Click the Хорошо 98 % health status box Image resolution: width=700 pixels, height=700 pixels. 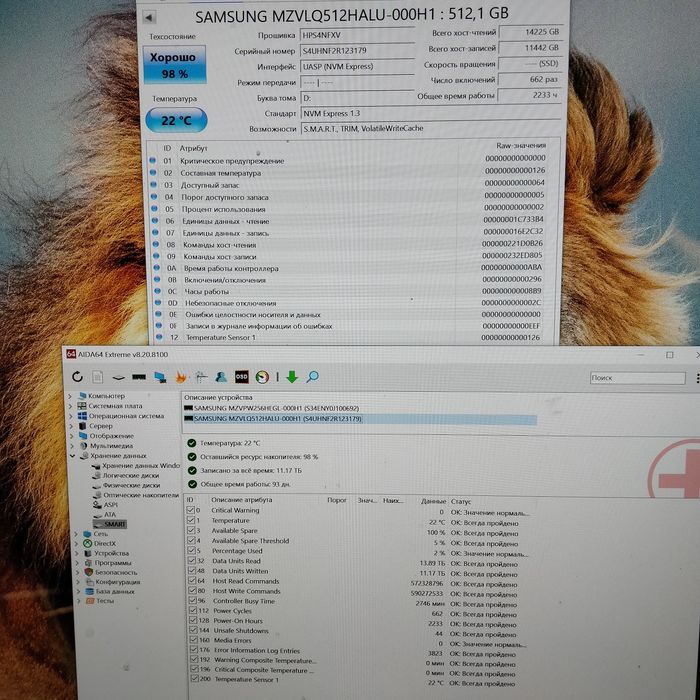175,65
